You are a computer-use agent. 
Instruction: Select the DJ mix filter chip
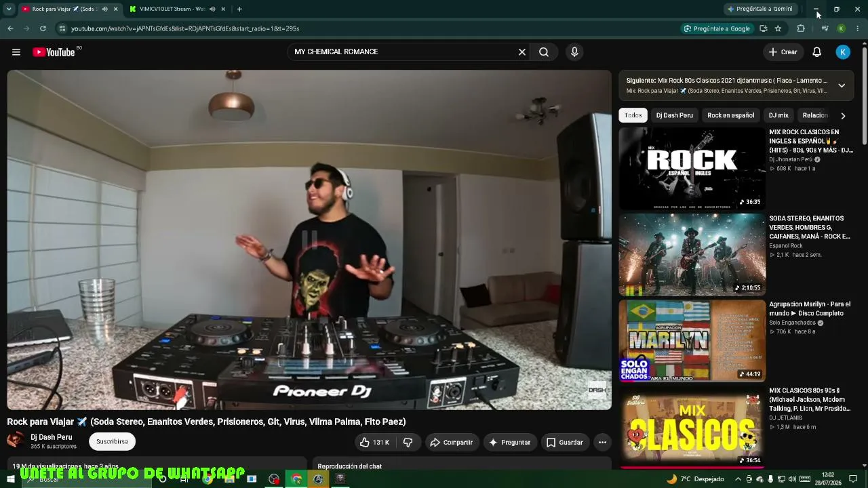[x=778, y=115]
